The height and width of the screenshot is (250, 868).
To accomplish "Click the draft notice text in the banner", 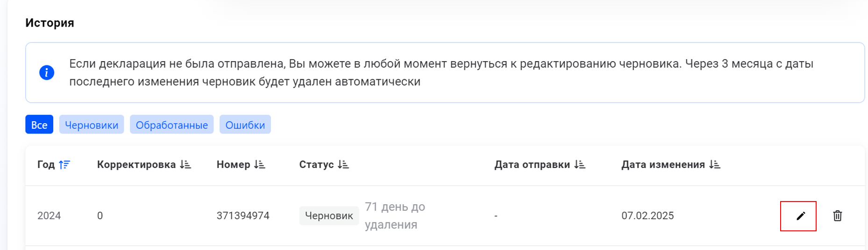I will coord(441,73).
